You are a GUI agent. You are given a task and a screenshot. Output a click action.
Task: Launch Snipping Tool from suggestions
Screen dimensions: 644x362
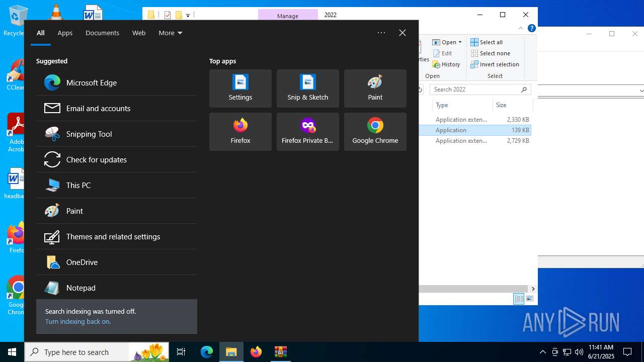pos(117,134)
